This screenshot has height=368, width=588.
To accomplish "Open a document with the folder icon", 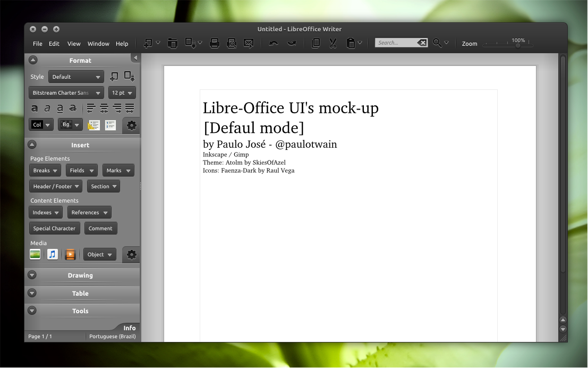I will click(x=173, y=43).
